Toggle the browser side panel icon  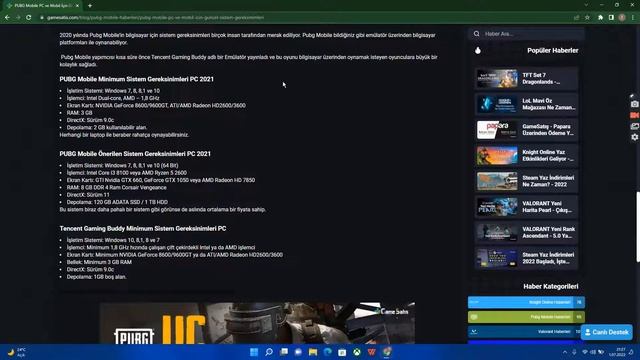coord(611,18)
